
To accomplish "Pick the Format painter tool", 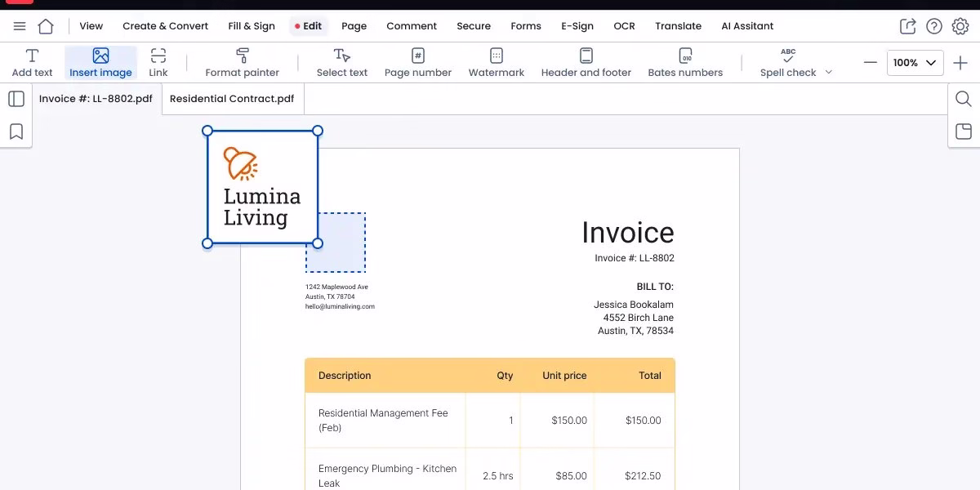I will pyautogui.click(x=243, y=63).
